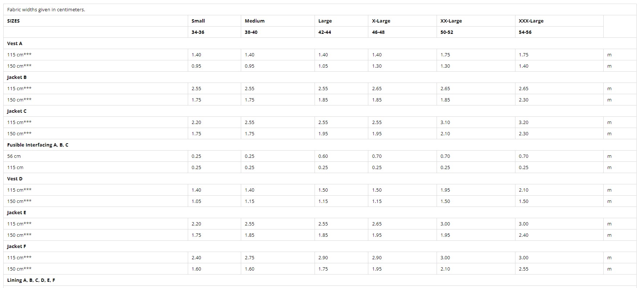Click the 3.20 value under Jacket C
The height and width of the screenshot is (288, 644).
[x=523, y=123]
